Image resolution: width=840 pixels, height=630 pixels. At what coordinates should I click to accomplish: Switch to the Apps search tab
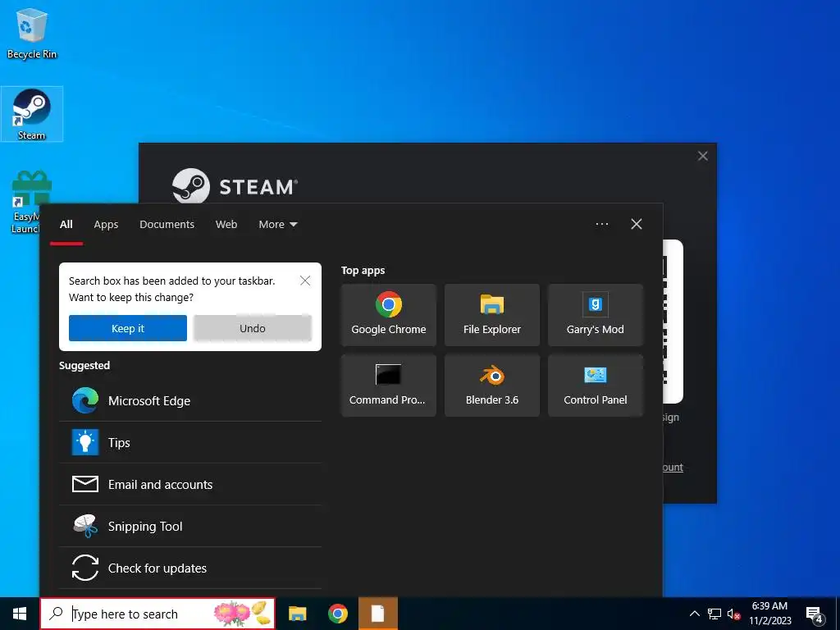pos(106,225)
